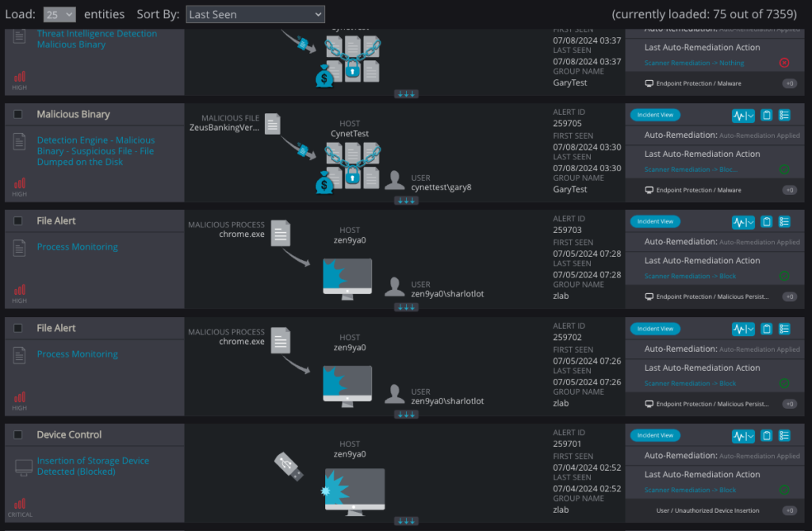Expand the topmost partially visible alert row arrows
This screenshot has width=812, height=531.
click(x=406, y=94)
